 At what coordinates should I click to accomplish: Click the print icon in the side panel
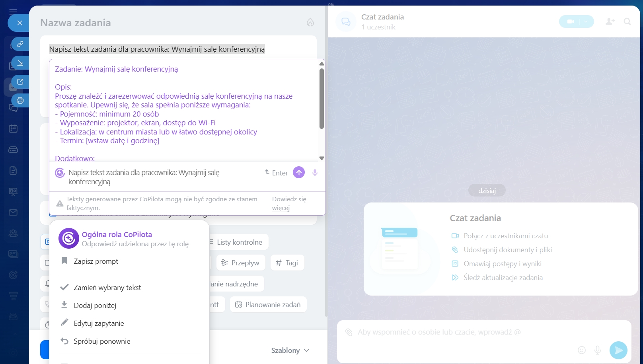pyautogui.click(x=20, y=101)
